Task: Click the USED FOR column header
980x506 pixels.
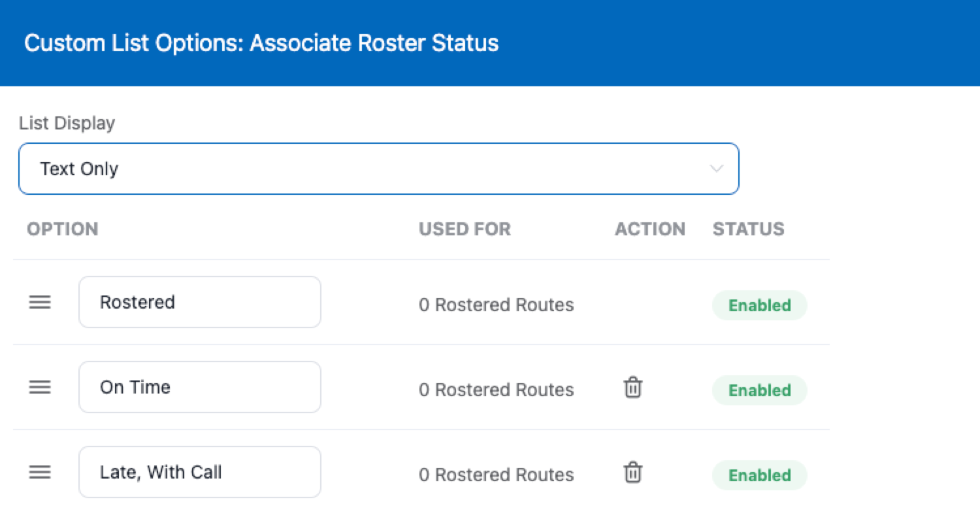Action: tap(465, 229)
